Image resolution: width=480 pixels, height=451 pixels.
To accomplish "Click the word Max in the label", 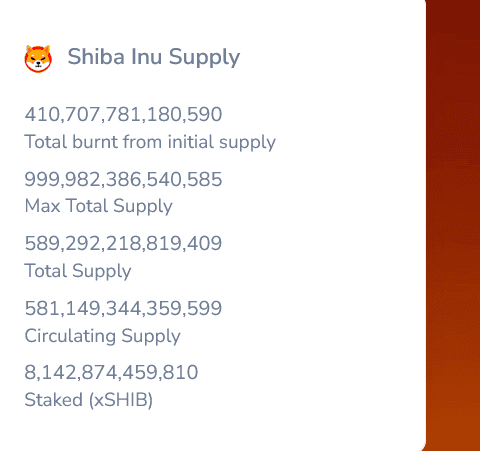I will (42, 206).
